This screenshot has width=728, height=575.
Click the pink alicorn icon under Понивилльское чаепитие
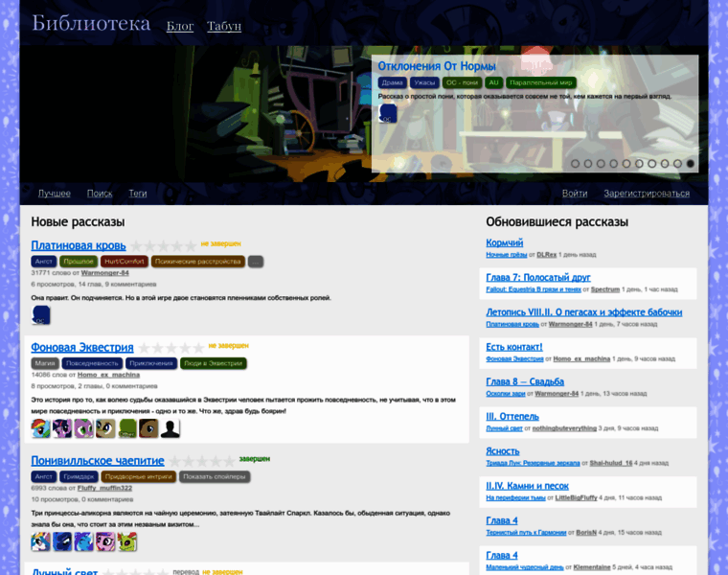tap(105, 541)
